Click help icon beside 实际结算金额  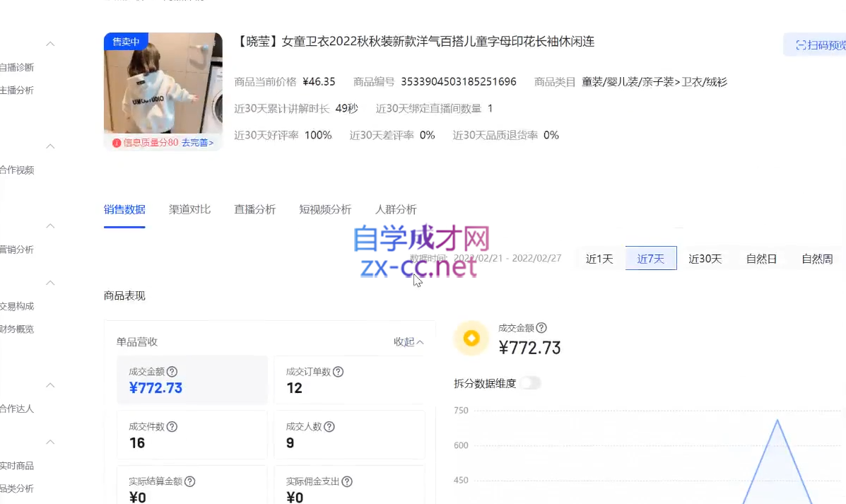coord(190,481)
